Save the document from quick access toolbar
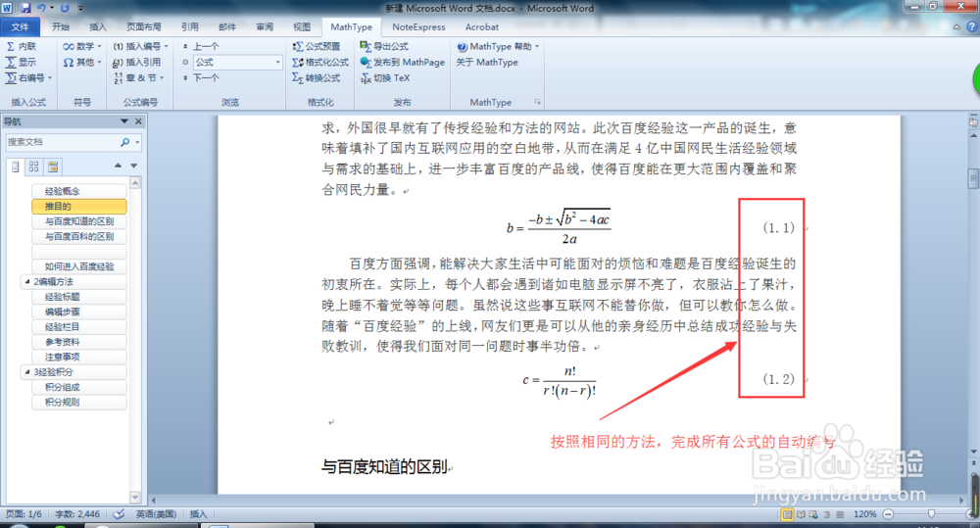This screenshot has height=528, width=980. click(25, 8)
